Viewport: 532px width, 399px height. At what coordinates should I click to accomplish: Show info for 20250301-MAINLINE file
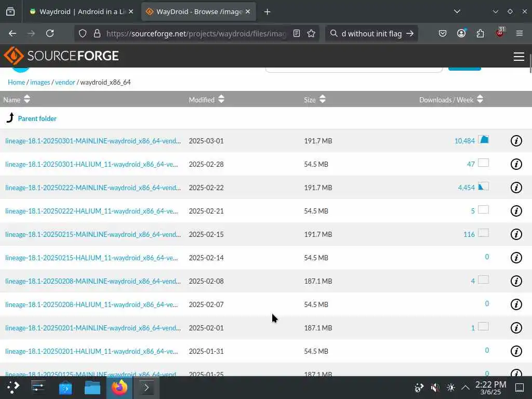click(516, 140)
